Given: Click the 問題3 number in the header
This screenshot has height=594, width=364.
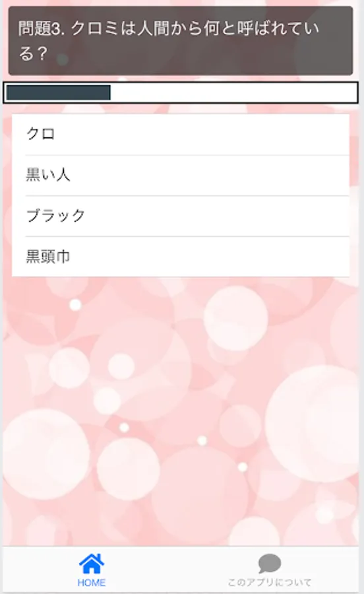Looking at the screenshot, I should (x=42, y=29).
